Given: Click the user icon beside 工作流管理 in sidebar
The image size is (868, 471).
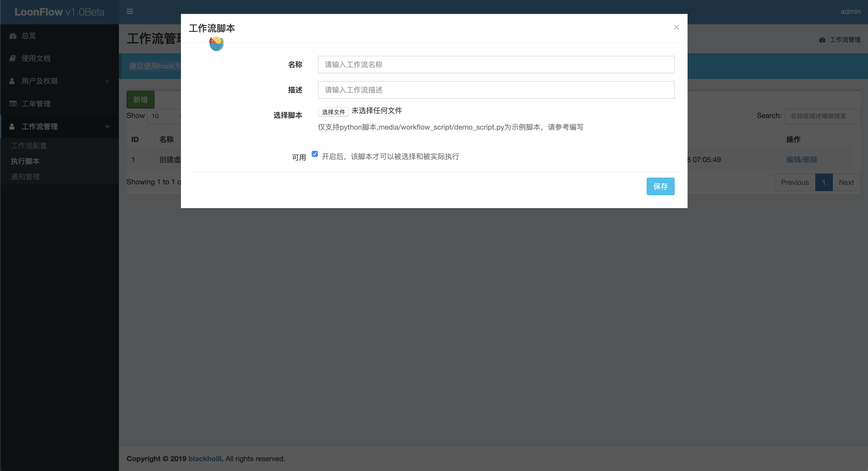Looking at the screenshot, I should pyautogui.click(x=12, y=127).
